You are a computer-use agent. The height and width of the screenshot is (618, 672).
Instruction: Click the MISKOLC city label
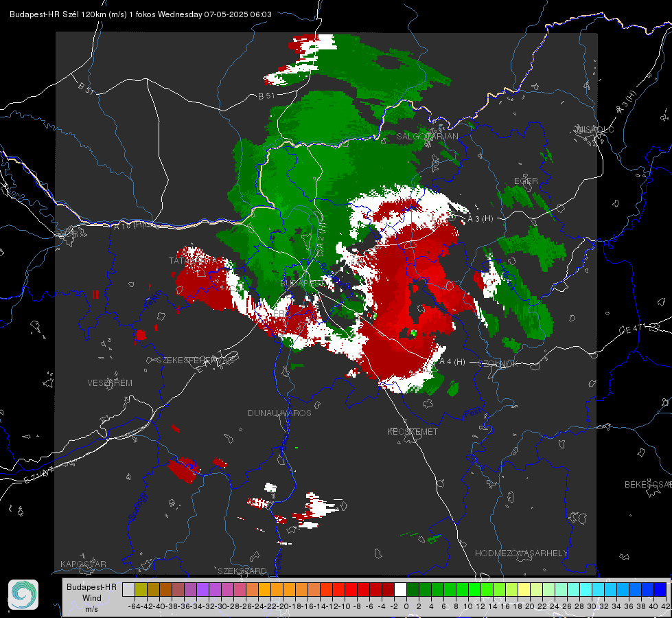point(596,129)
